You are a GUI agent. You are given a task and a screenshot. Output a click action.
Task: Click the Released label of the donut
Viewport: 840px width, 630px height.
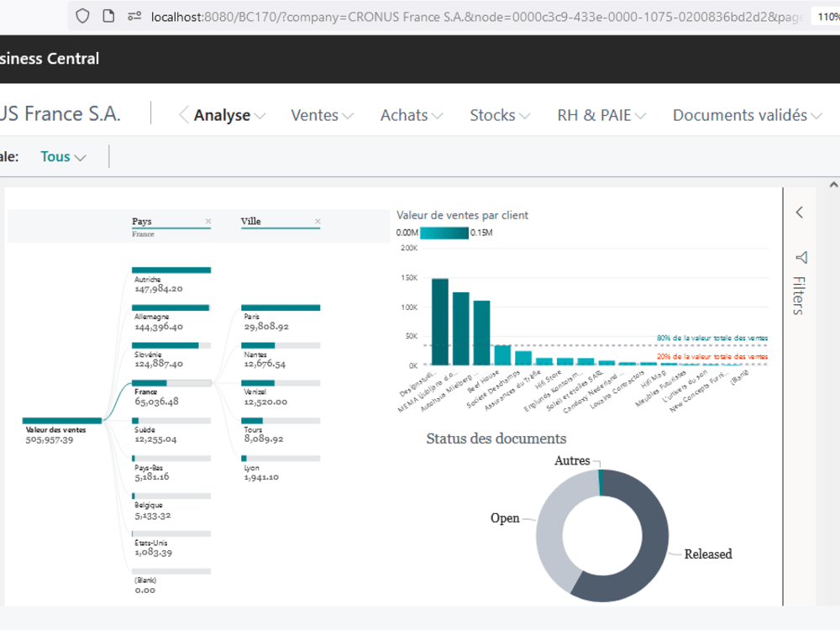[x=707, y=554]
